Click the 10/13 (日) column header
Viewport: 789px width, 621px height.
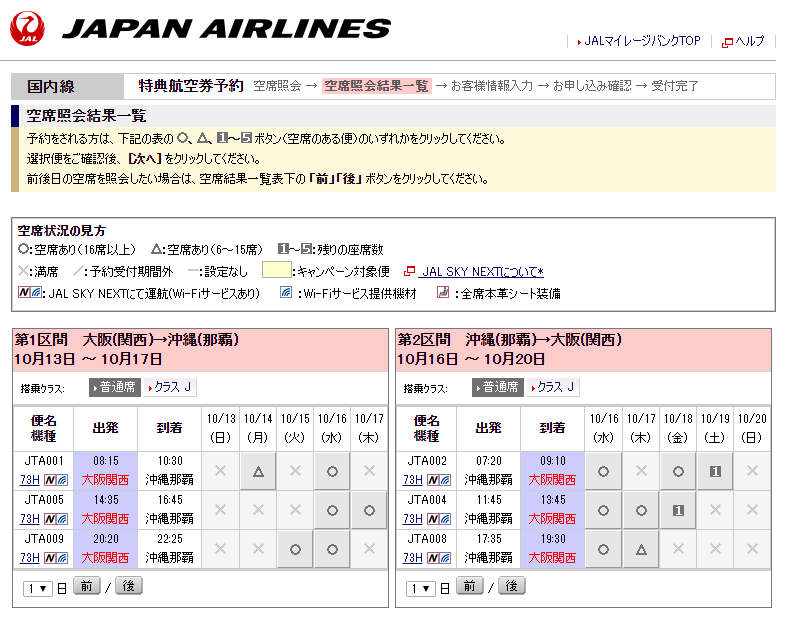pos(221,428)
